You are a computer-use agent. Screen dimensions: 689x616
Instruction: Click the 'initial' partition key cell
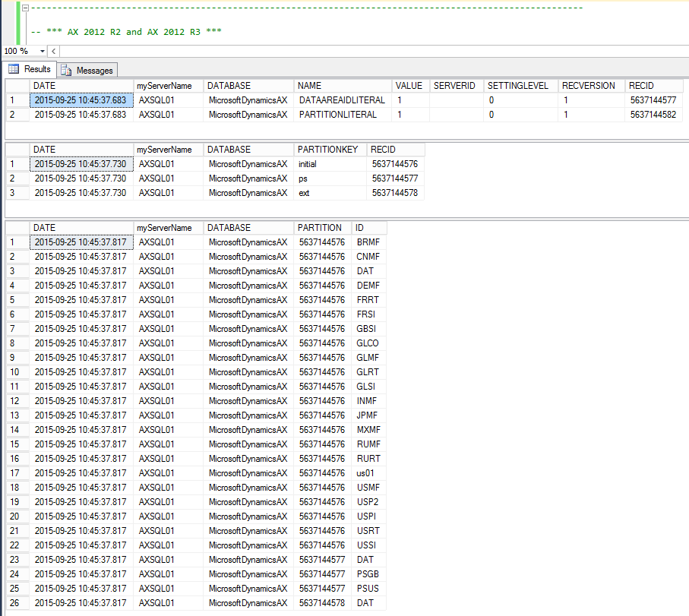coord(308,164)
